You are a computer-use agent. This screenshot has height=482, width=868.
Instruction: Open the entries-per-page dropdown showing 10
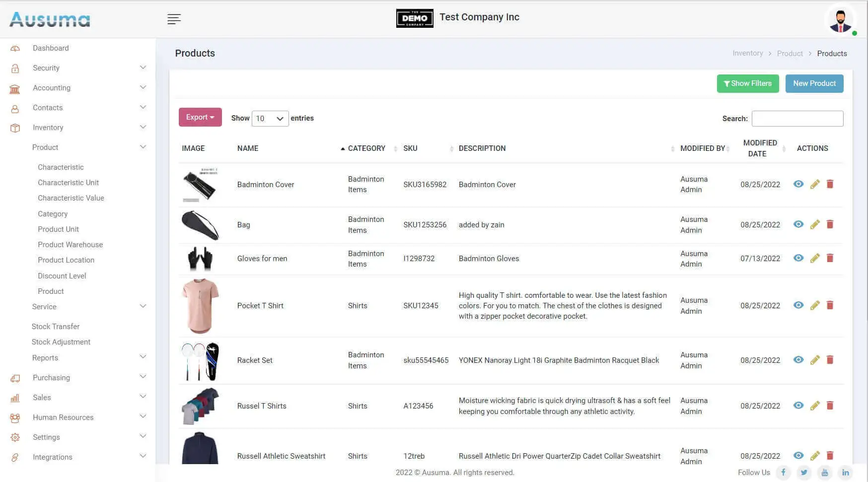[x=270, y=119]
